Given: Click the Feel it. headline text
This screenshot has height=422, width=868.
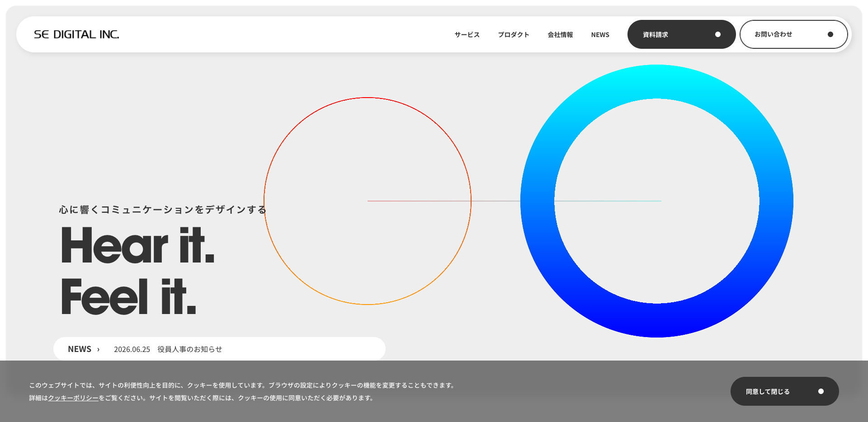Looking at the screenshot, I should (128, 296).
